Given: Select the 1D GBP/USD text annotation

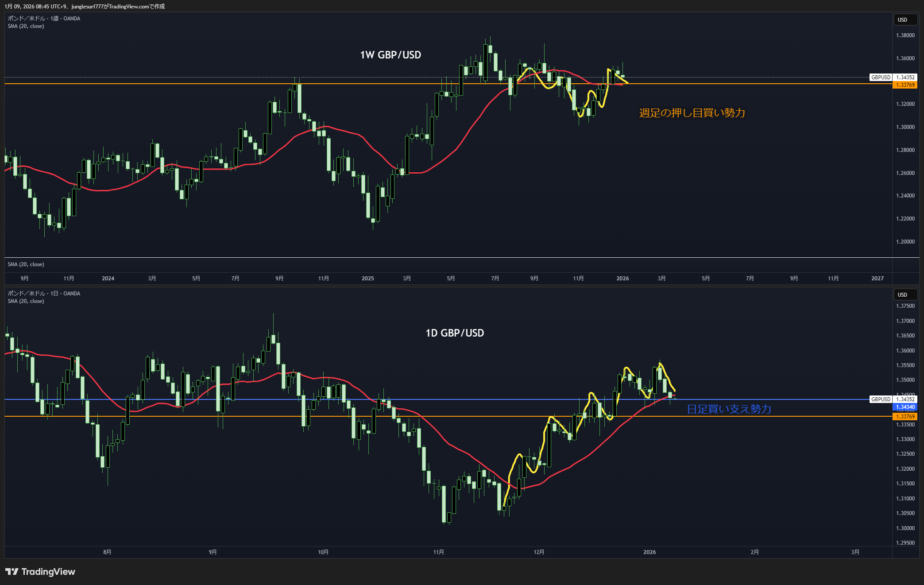Looking at the screenshot, I should (x=454, y=333).
